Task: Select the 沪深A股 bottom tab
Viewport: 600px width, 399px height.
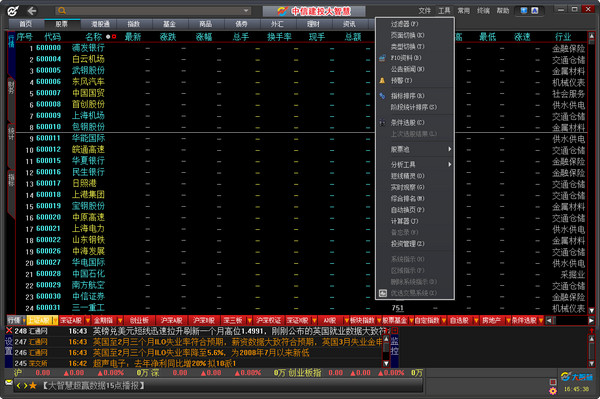Action: tap(171, 320)
